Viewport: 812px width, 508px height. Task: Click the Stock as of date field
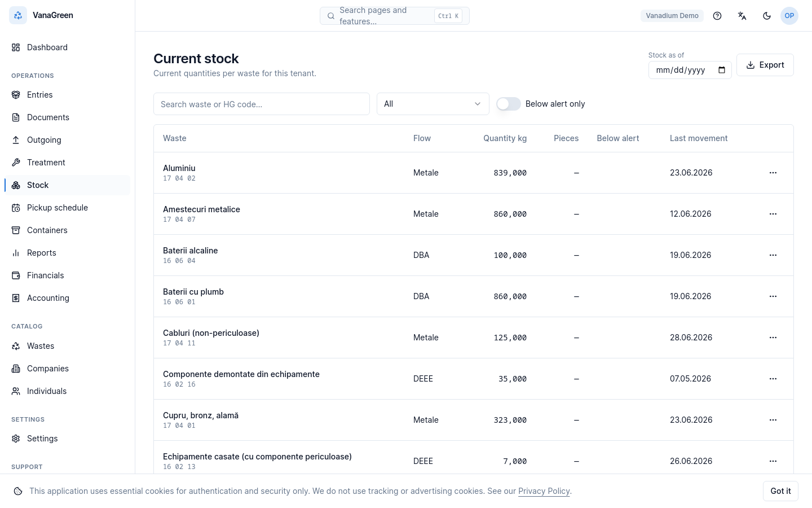[x=690, y=70]
